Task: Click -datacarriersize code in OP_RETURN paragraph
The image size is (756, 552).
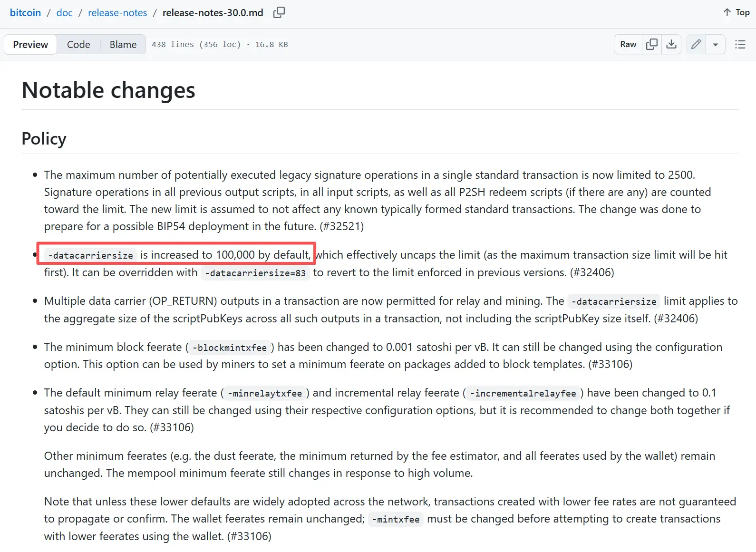Action: pyautogui.click(x=614, y=301)
